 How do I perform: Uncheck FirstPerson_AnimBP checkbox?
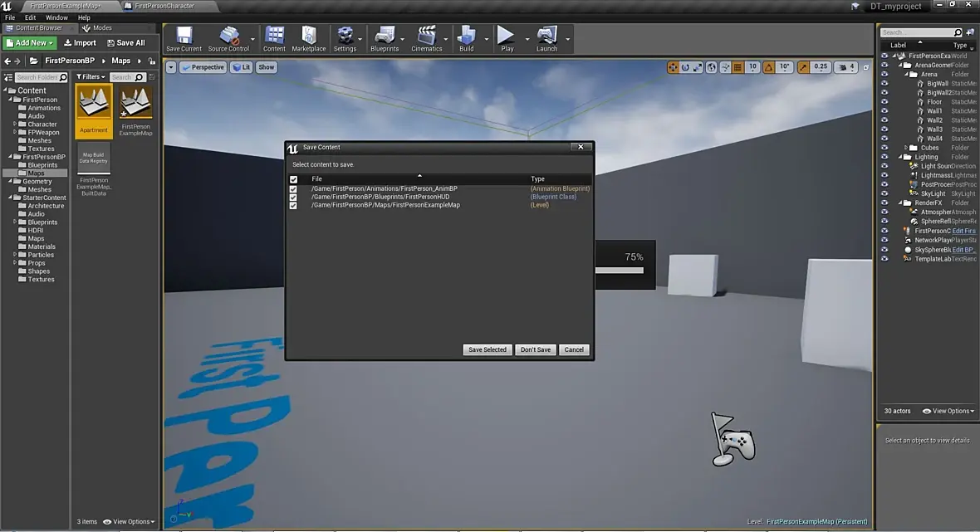point(293,188)
